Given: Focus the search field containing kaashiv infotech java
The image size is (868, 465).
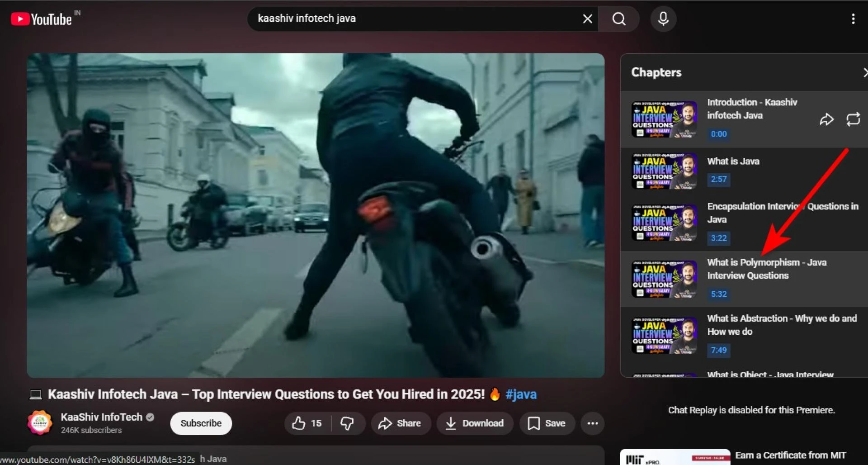Looking at the screenshot, I should [407, 19].
